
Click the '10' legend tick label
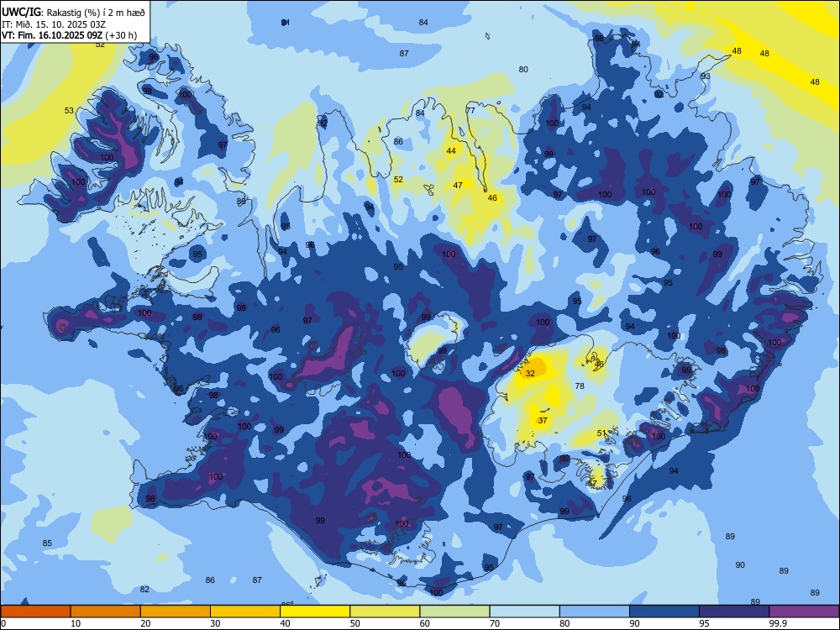pos(76,623)
